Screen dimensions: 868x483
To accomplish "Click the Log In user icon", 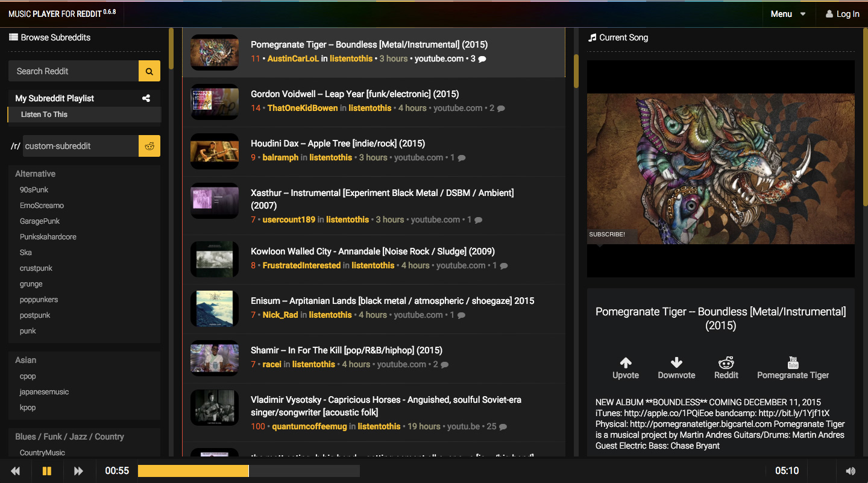I will tap(829, 14).
